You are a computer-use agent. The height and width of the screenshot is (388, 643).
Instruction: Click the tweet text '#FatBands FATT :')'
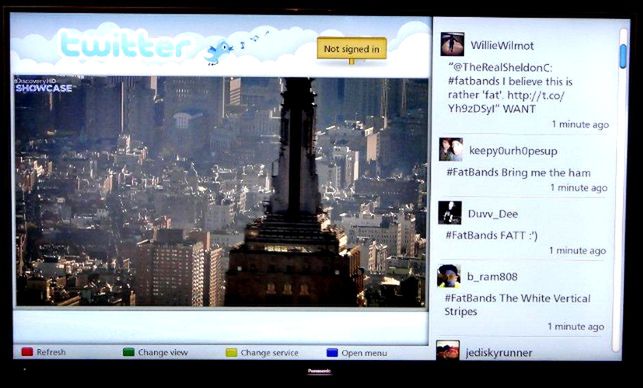pyautogui.click(x=491, y=236)
